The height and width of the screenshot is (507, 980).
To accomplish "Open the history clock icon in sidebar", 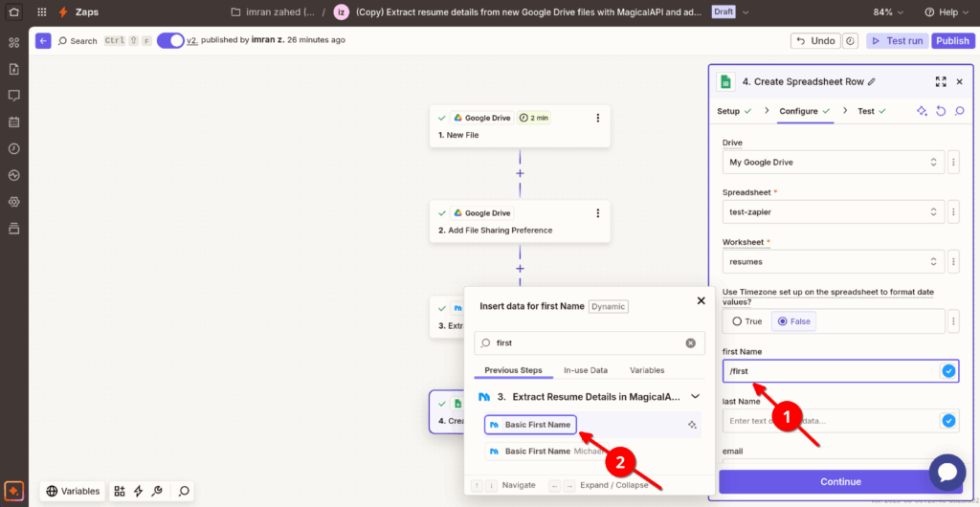I will click(13, 148).
